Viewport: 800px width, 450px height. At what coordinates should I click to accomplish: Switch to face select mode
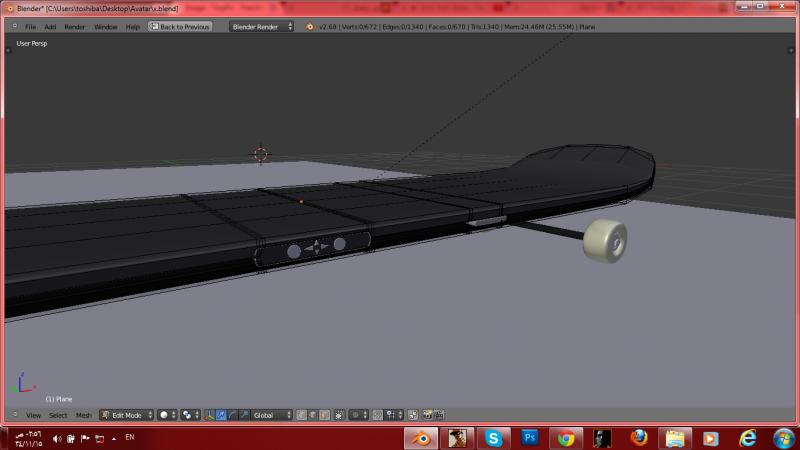324,415
